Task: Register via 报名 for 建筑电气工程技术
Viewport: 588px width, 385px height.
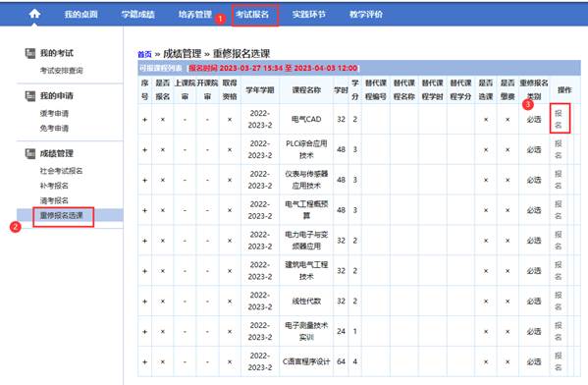Action: (x=559, y=270)
